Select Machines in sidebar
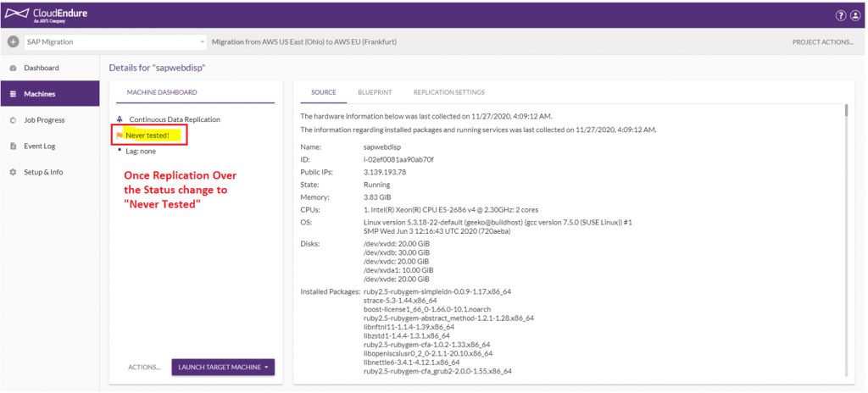Image resolution: width=868 pixels, height=393 pixels. coord(50,94)
